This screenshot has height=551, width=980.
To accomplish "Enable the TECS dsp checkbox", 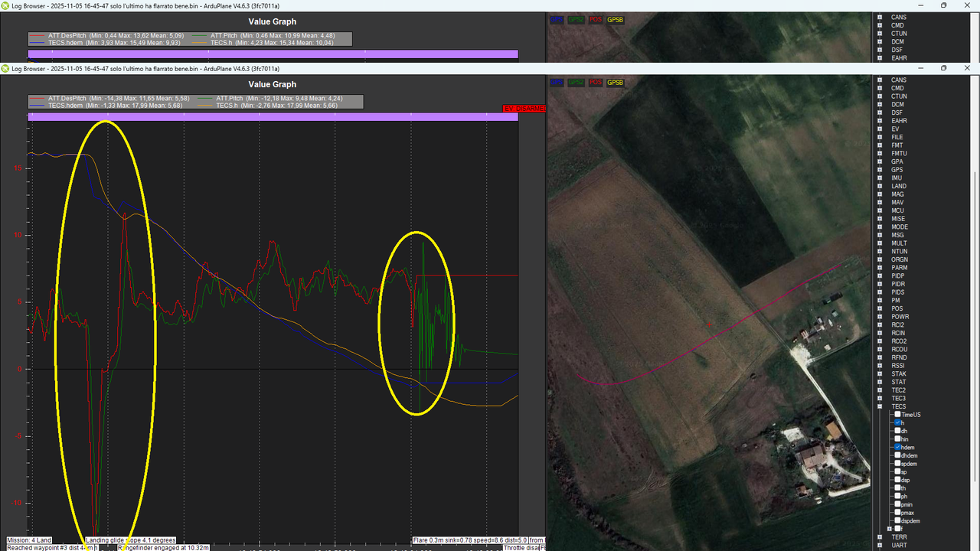I will tap(897, 480).
